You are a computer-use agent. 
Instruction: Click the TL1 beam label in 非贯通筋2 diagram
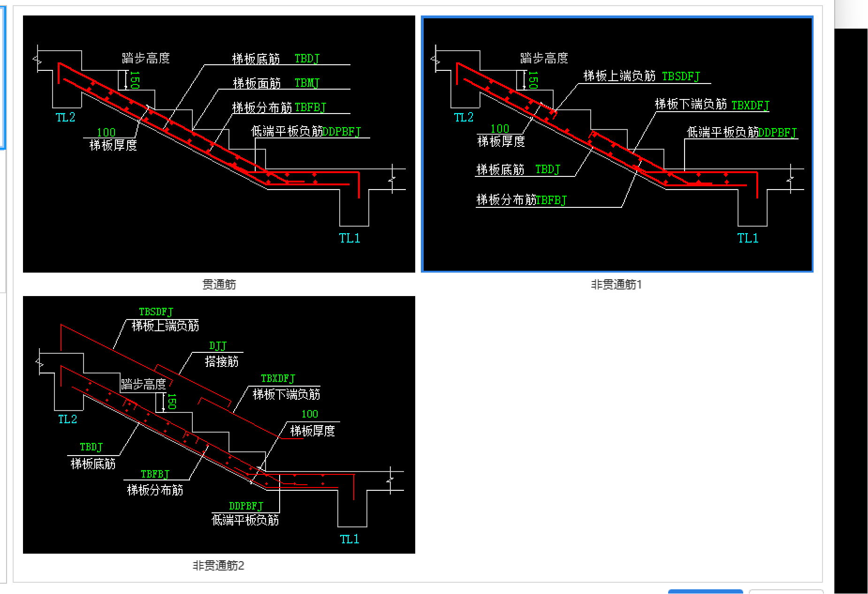point(350,539)
